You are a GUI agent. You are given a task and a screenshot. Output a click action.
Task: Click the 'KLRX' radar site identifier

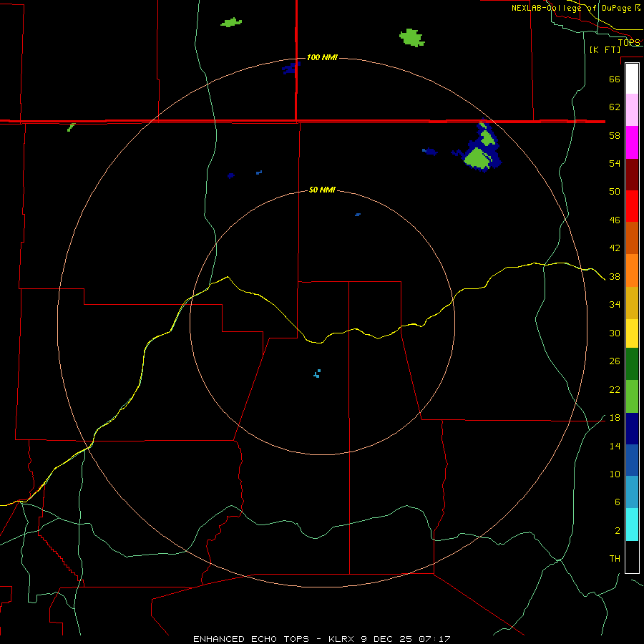click(341, 639)
